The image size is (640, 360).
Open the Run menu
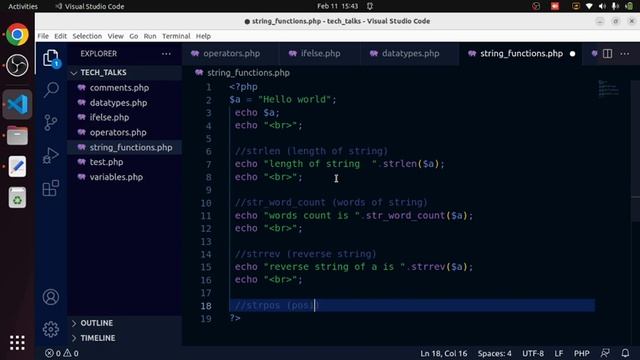click(x=150, y=36)
